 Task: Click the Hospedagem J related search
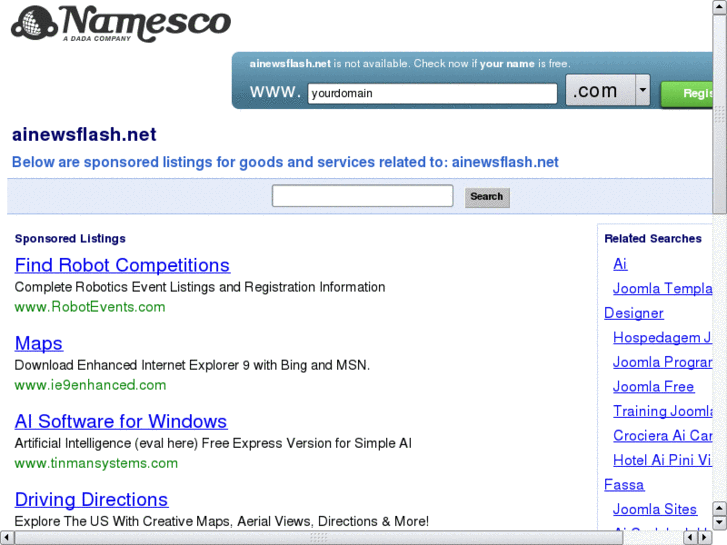coord(663,338)
